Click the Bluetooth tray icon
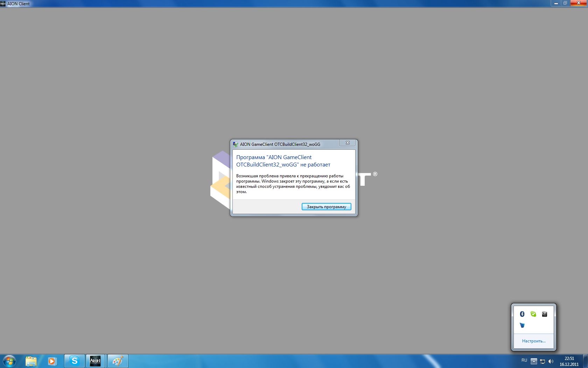This screenshot has width=588, height=368. click(522, 314)
